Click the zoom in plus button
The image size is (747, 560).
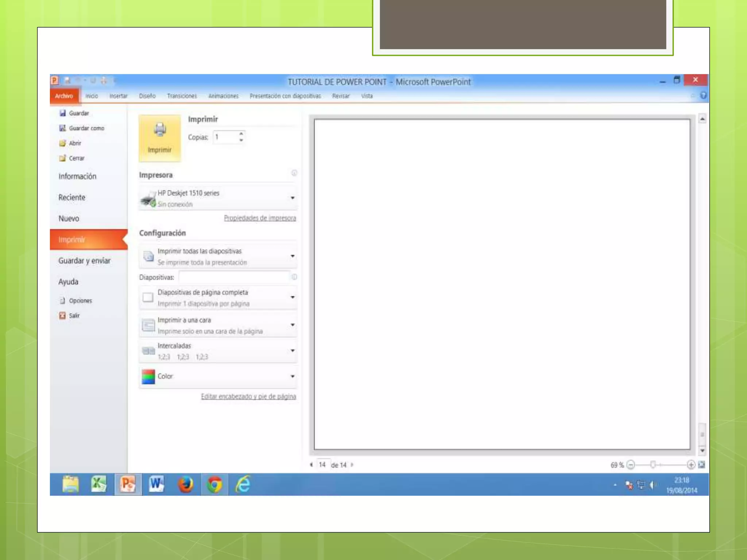pos(690,464)
